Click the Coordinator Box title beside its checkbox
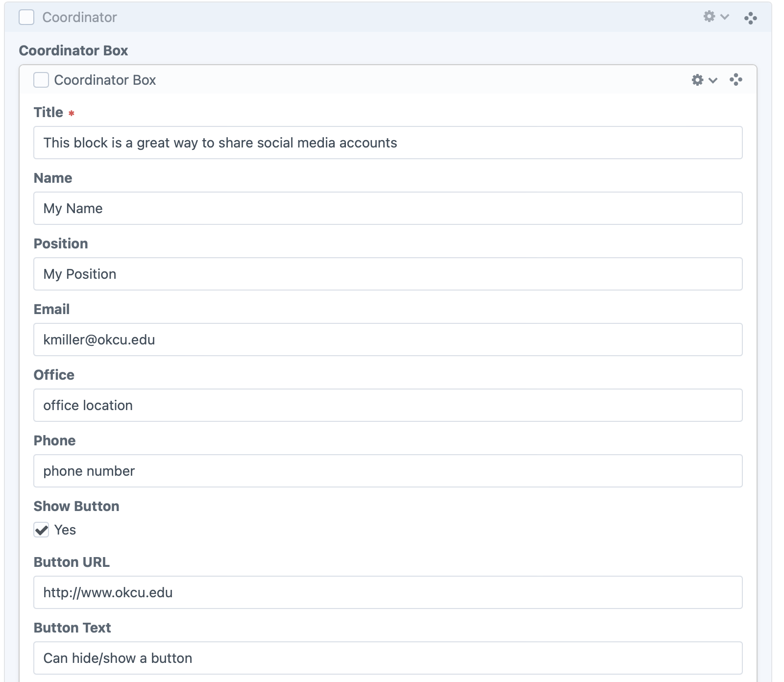This screenshot has width=784, height=682. click(x=105, y=80)
